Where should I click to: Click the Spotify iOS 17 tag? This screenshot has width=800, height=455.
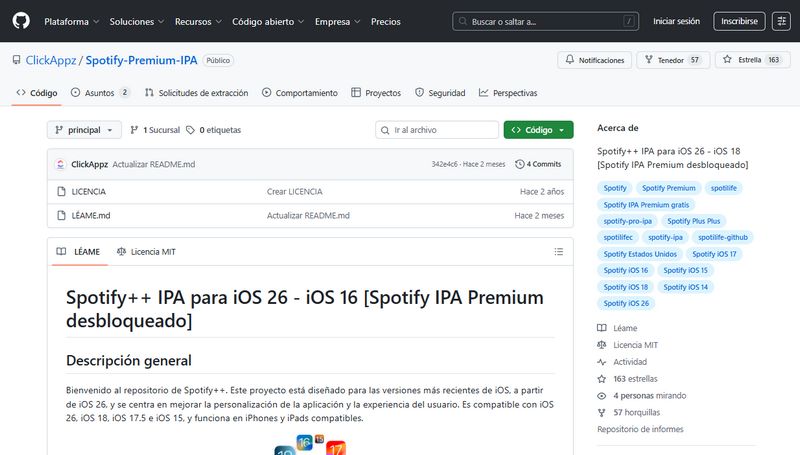pos(714,254)
